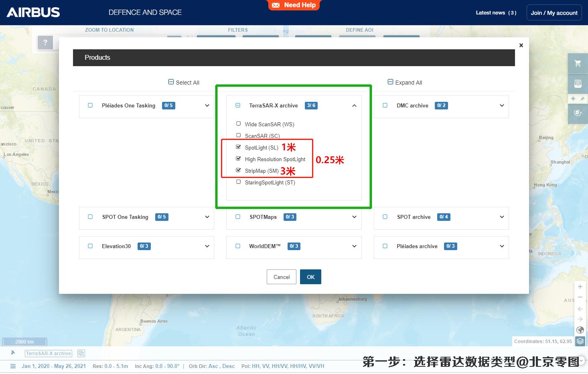Image resolution: width=588 pixels, height=374 pixels.
Task: Click the satellite icon in bottom bar
Action: coord(13,353)
